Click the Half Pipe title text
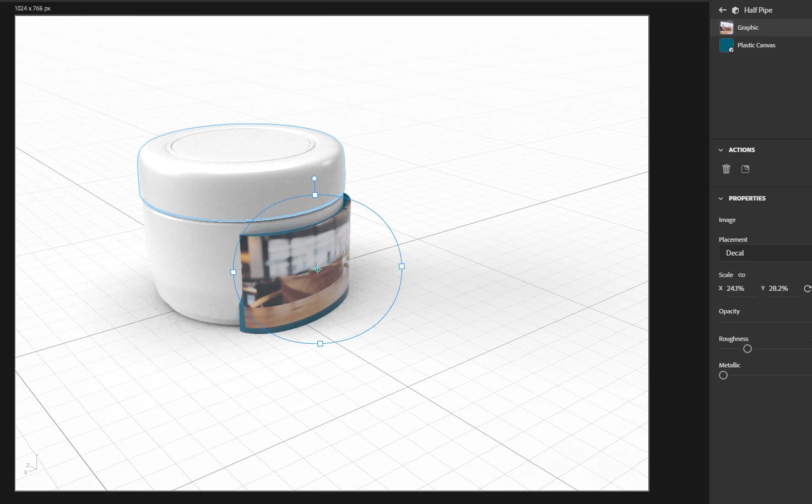 point(758,10)
